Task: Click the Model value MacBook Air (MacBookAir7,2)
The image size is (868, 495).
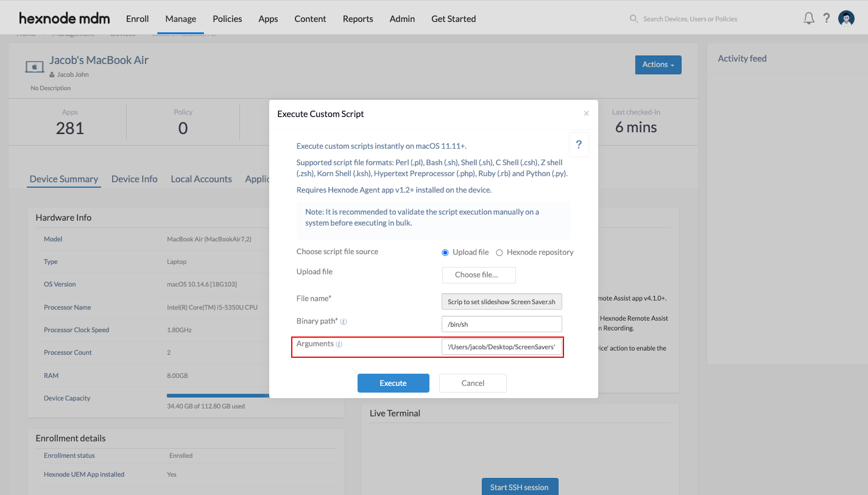Action: pos(209,240)
